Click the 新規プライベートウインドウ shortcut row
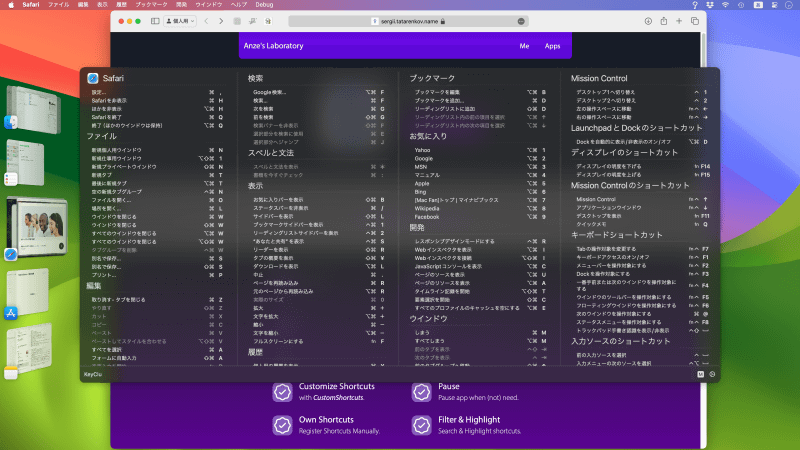800x450 pixels. pyautogui.click(x=157, y=167)
